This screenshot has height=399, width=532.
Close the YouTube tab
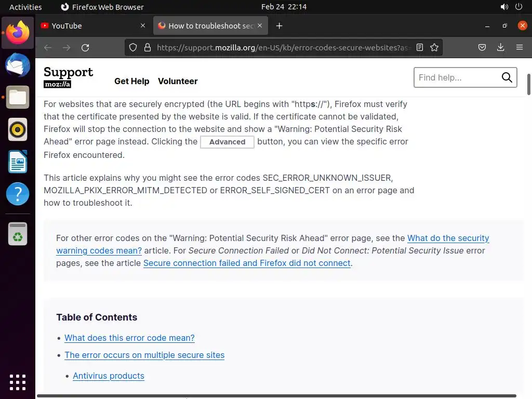(x=143, y=26)
